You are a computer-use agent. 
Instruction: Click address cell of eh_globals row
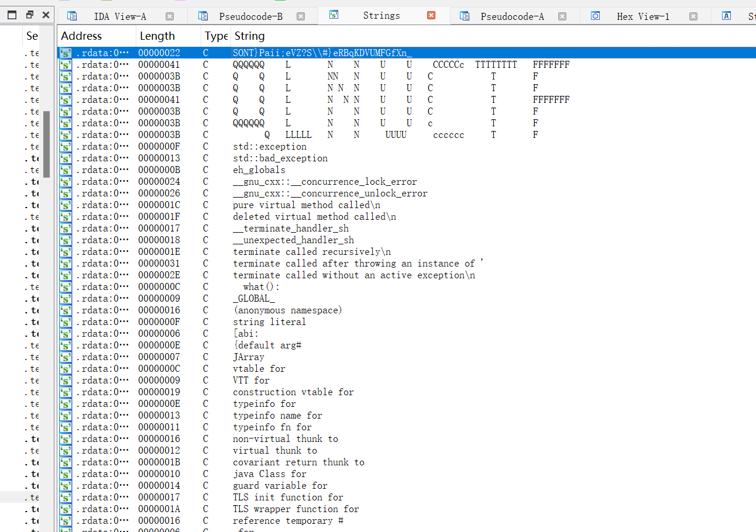102,170
